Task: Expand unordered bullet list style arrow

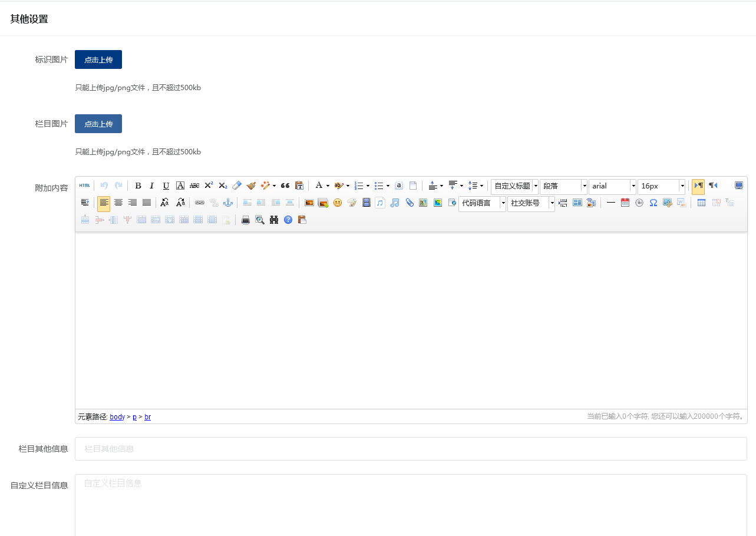Action: coord(388,186)
